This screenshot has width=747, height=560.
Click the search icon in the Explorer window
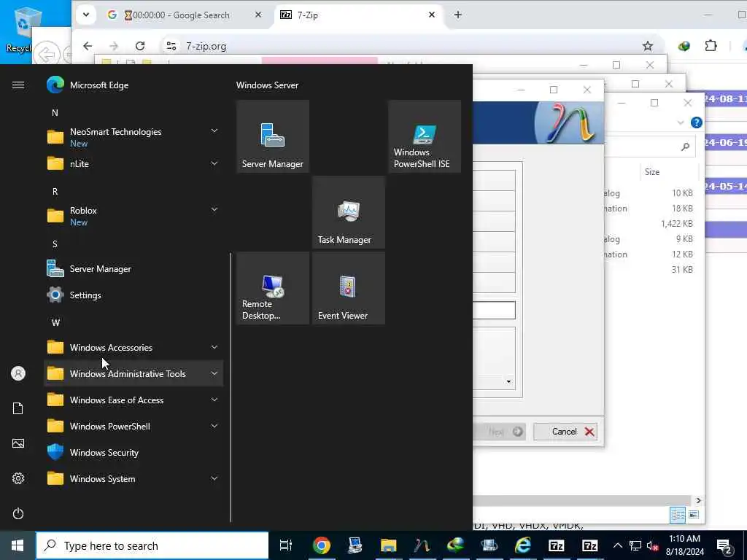tap(685, 147)
